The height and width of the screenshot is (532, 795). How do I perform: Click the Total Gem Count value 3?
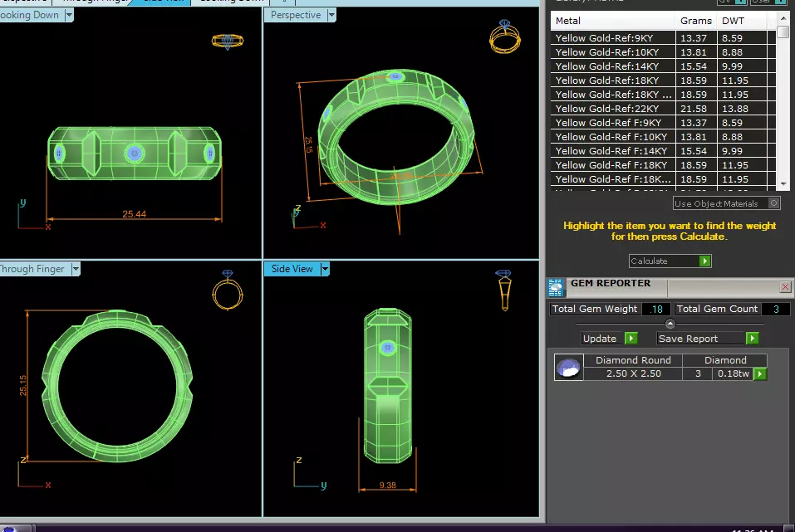click(x=776, y=309)
